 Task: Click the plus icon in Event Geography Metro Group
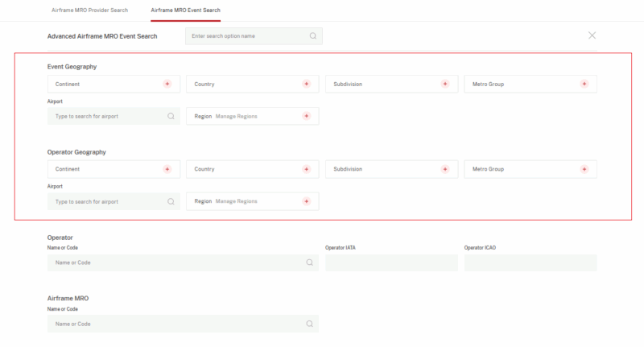pos(584,84)
